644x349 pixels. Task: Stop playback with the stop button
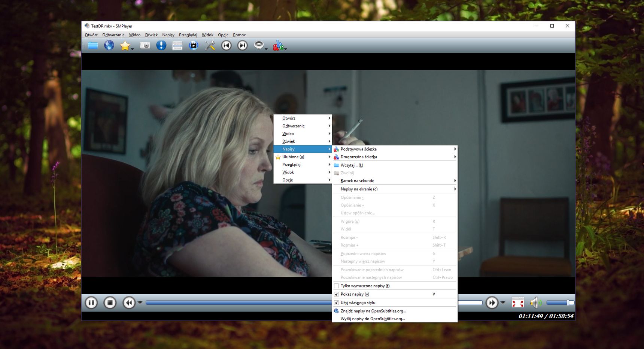click(110, 303)
